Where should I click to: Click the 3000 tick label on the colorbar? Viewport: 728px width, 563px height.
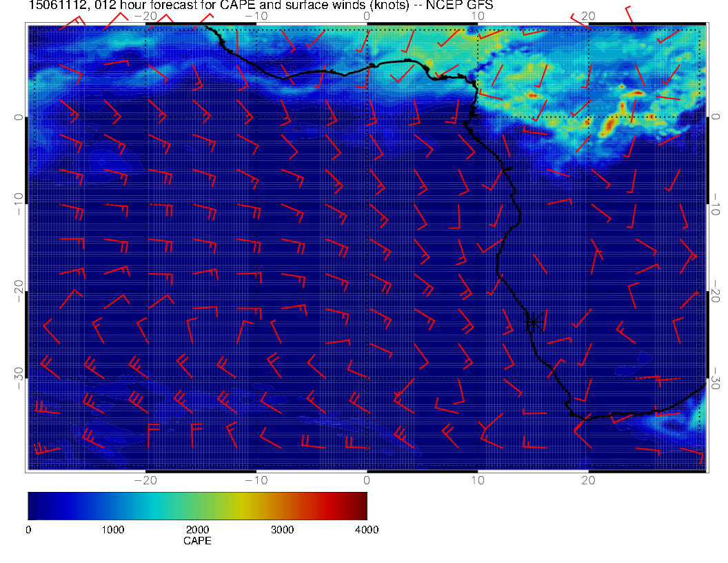click(282, 530)
